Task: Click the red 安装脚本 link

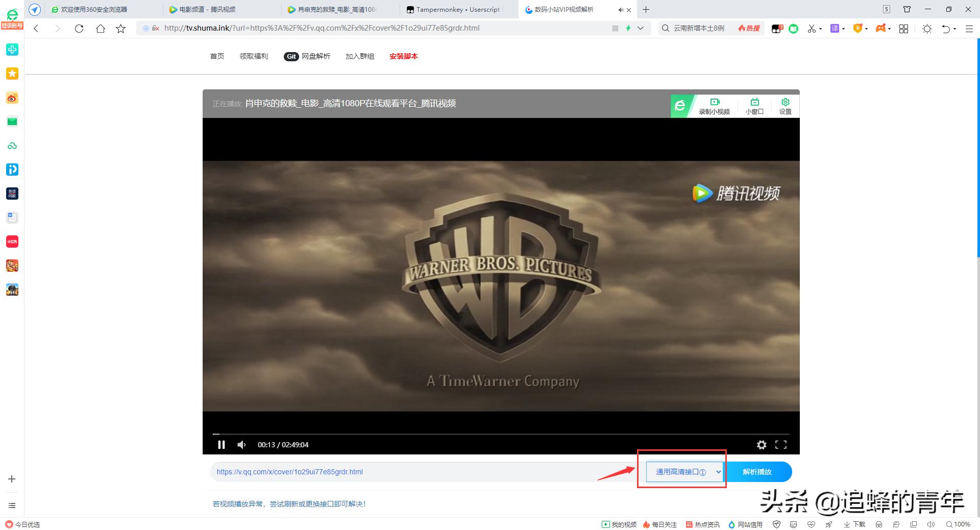Action: pos(403,56)
